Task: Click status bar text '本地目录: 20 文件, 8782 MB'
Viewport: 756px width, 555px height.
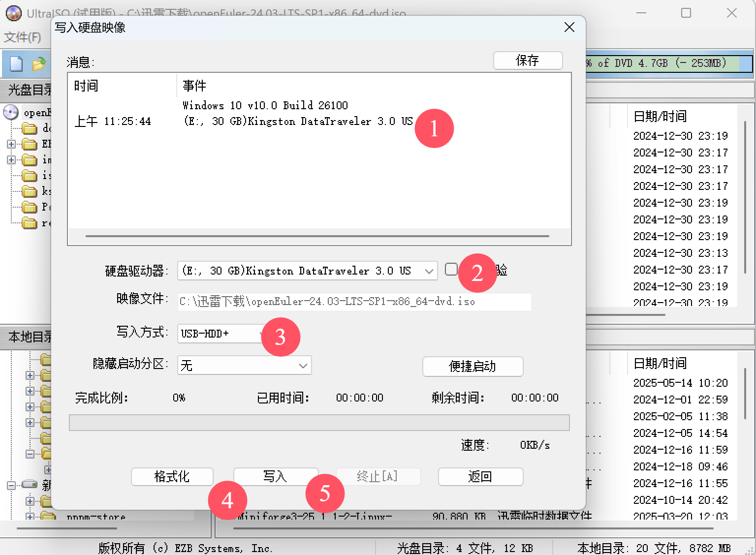Action: click(654, 548)
